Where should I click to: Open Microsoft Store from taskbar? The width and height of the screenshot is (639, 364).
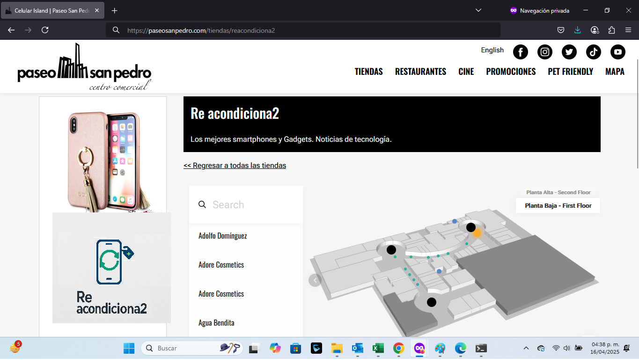click(x=295, y=349)
